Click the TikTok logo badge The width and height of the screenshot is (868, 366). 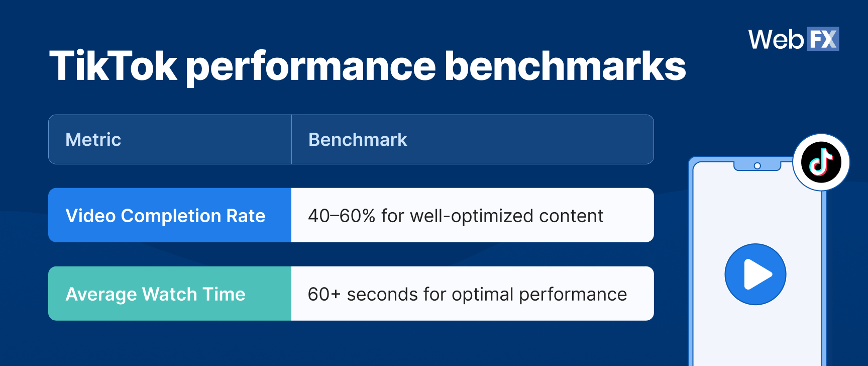(821, 162)
